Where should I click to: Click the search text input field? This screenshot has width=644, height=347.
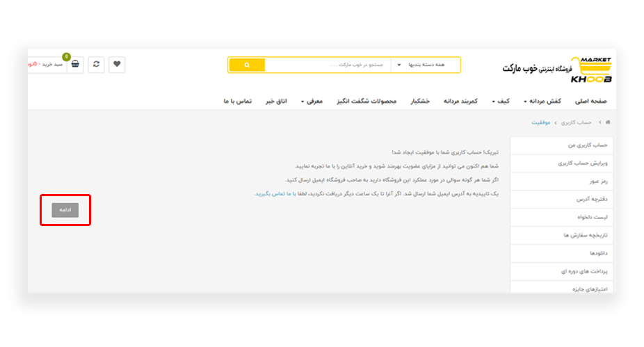click(x=328, y=65)
